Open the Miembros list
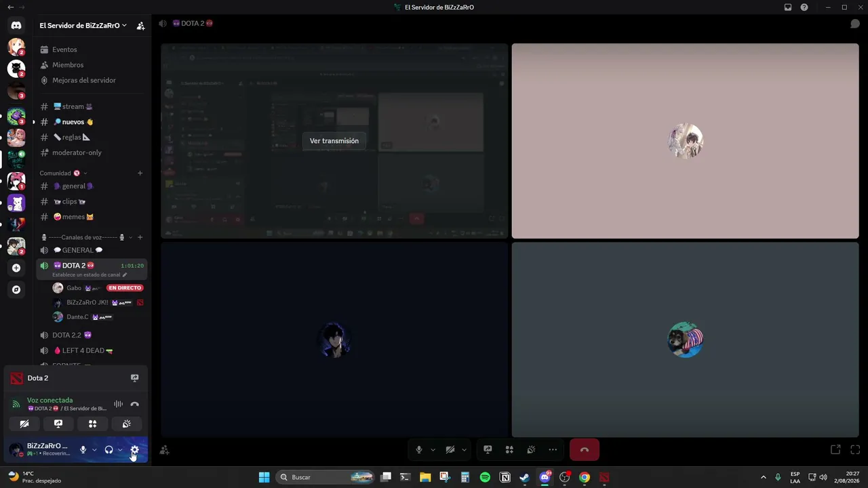 tap(92, 65)
